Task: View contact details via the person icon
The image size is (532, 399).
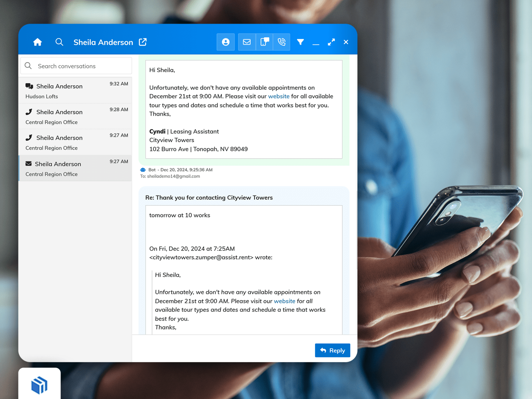Action: pos(226,42)
